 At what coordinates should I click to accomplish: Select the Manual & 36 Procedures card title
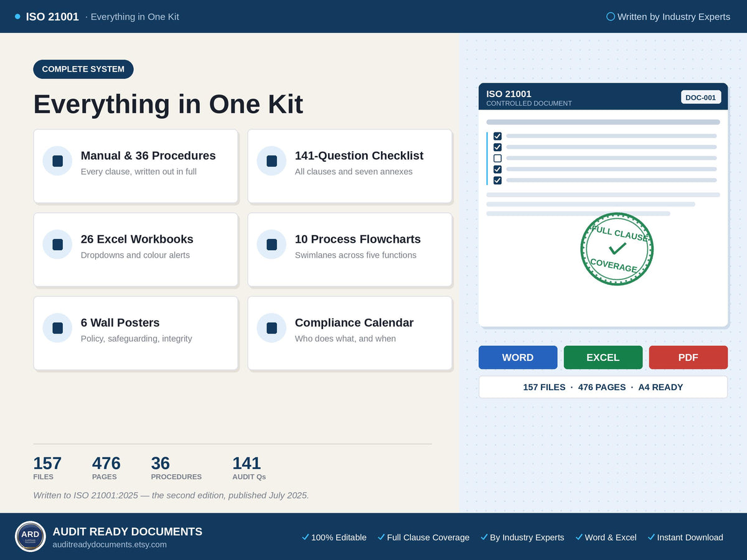point(148,156)
